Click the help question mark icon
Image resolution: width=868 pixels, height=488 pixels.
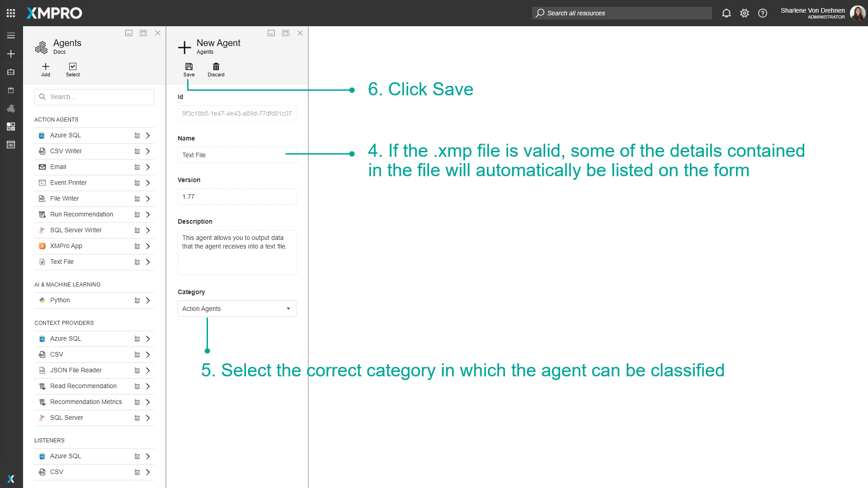point(763,13)
